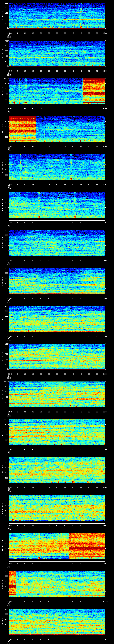Select the "59:00" end time label
The height and width of the screenshot is (644, 114).
point(105,563)
